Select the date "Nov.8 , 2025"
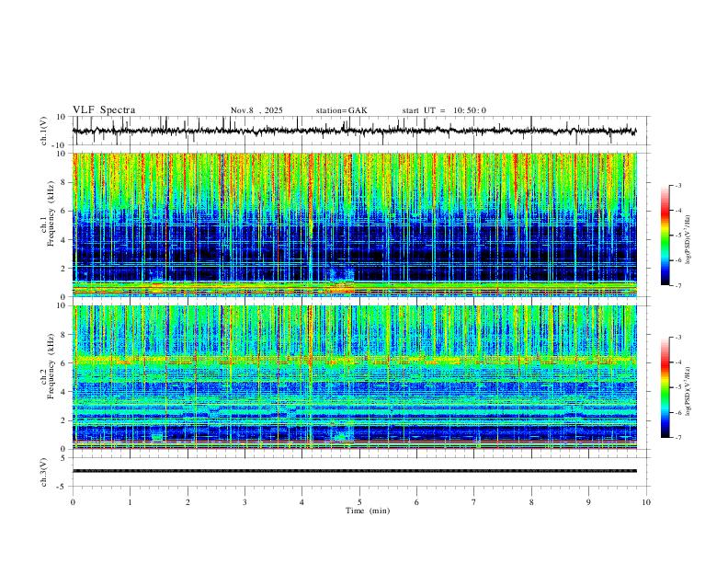 256,110
